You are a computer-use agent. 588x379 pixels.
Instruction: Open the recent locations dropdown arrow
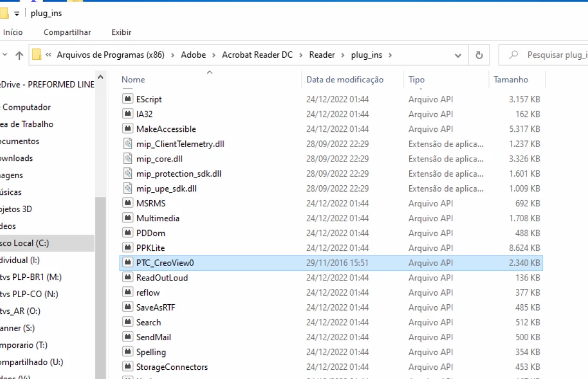click(4, 55)
